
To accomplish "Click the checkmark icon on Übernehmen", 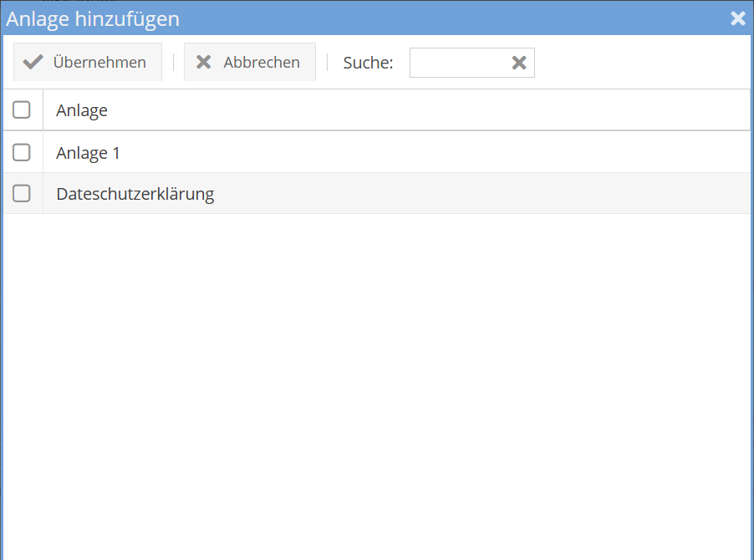I will pyautogui.click(x=32, y=61).
